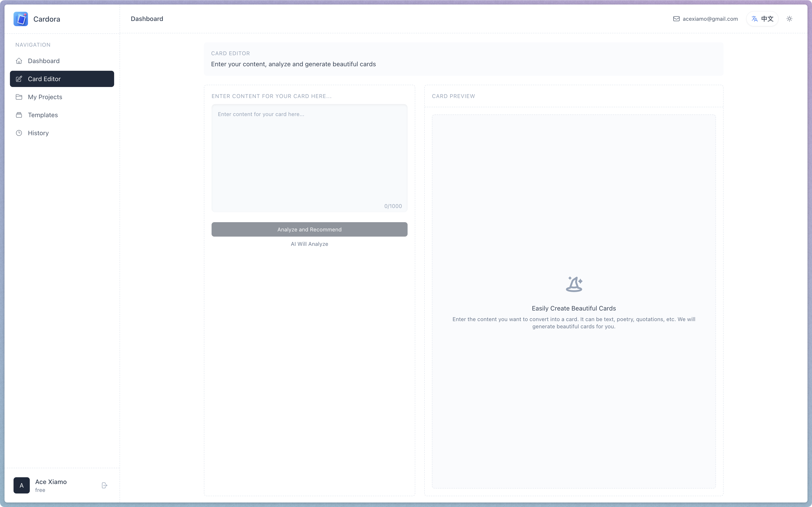Go to Templates in the sidebar
The height and width of the screenshot is (507, 812).
point(43,115)
